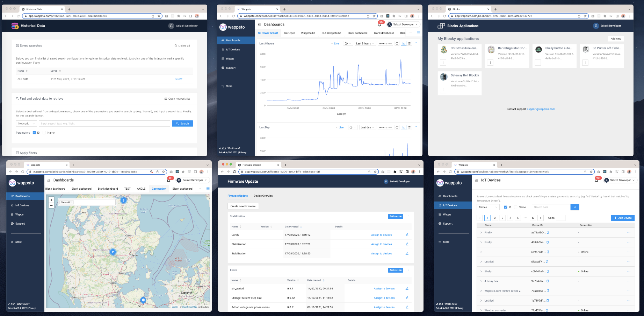Image resolution: width=644 pixels, height=316 pixels.
Task: Zoom in on the Geolocation map
Action: (51, 200)
